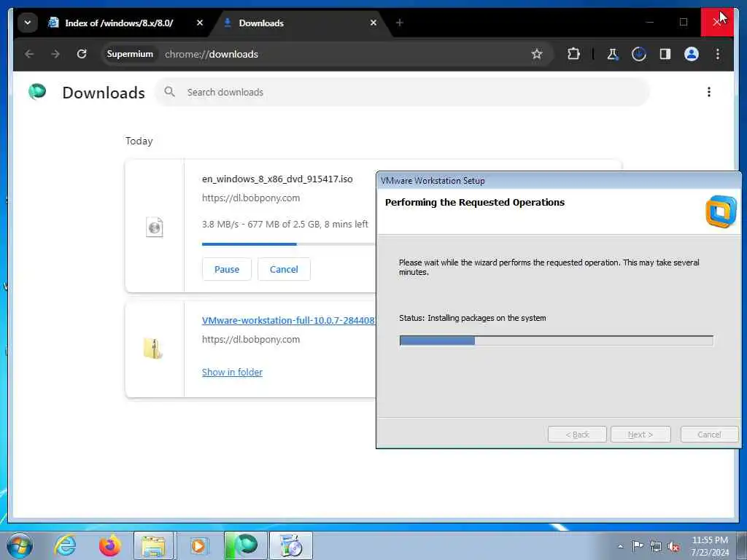This screenshot has width=747, height=560.
Task: Go forward using browser forward arrow
Action: point(55,54)
